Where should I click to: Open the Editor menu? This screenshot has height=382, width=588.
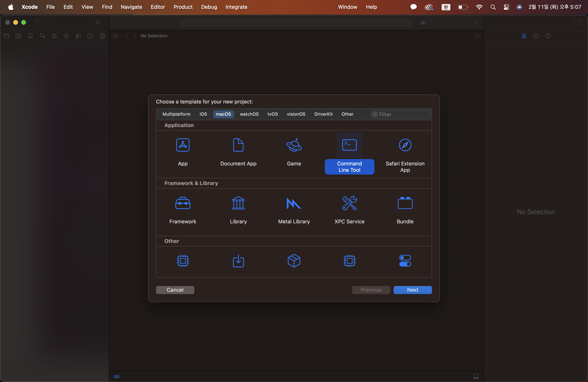pos(158,7)
